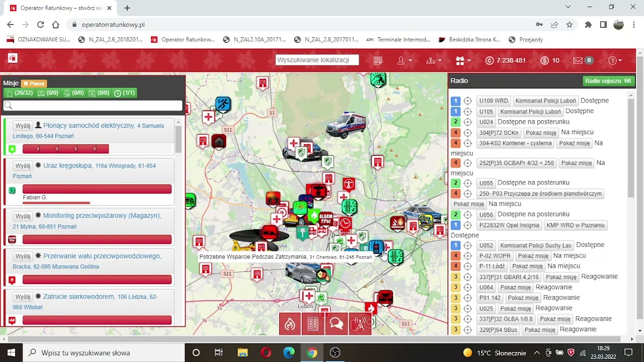Screen dimensions: 644x362
Task: Click Wyślij for Monitoring przeciwpożarowy
Action: point(23,216)
